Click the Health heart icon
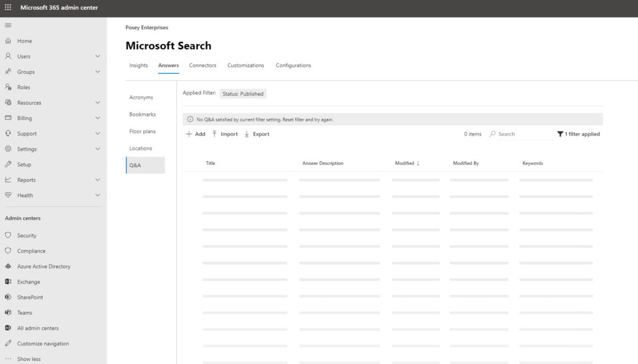The width and height of the screenshot is (638, 364). point(8,195)
